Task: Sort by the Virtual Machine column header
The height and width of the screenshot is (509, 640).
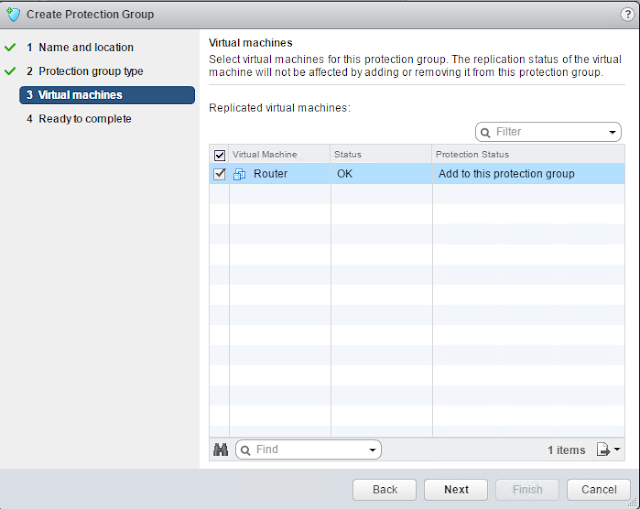Action: click(280, 154)
